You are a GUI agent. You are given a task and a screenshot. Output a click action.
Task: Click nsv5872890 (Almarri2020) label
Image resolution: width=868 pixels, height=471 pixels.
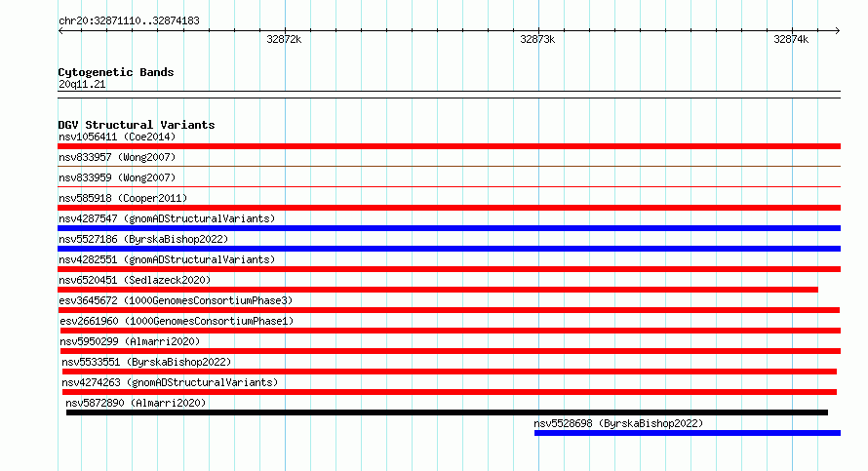pyautogui.click(x=136, y=403)
